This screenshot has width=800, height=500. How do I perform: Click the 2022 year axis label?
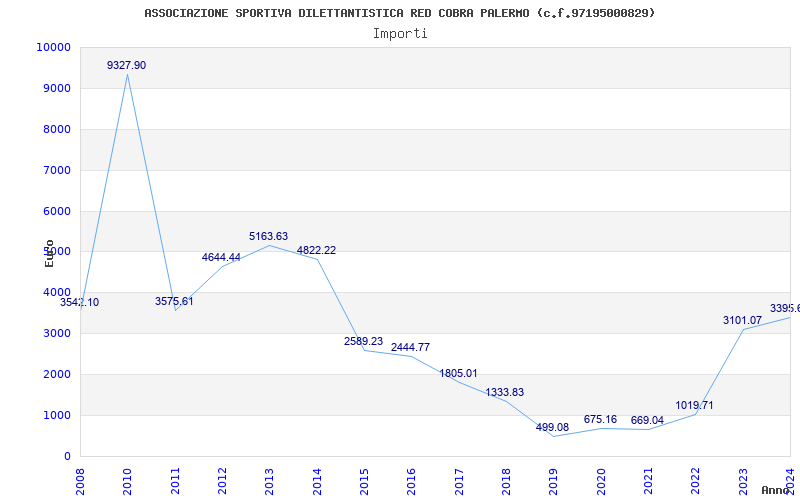[x=695, y=482]
